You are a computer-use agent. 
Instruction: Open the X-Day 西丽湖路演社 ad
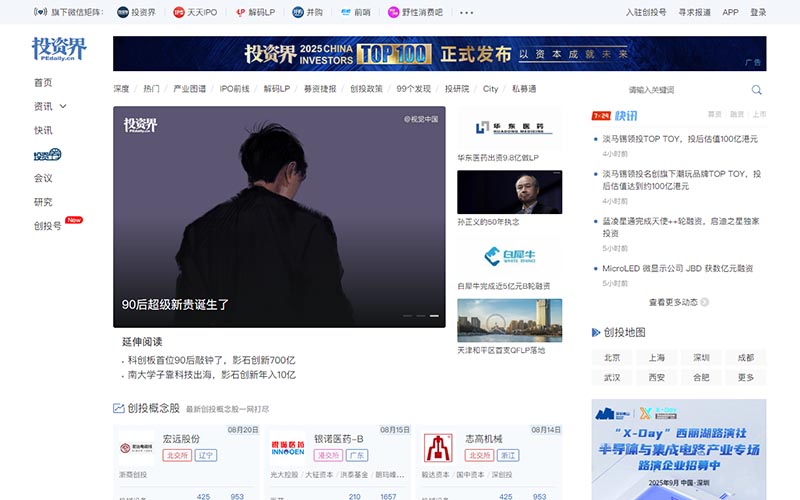[679, 449]
